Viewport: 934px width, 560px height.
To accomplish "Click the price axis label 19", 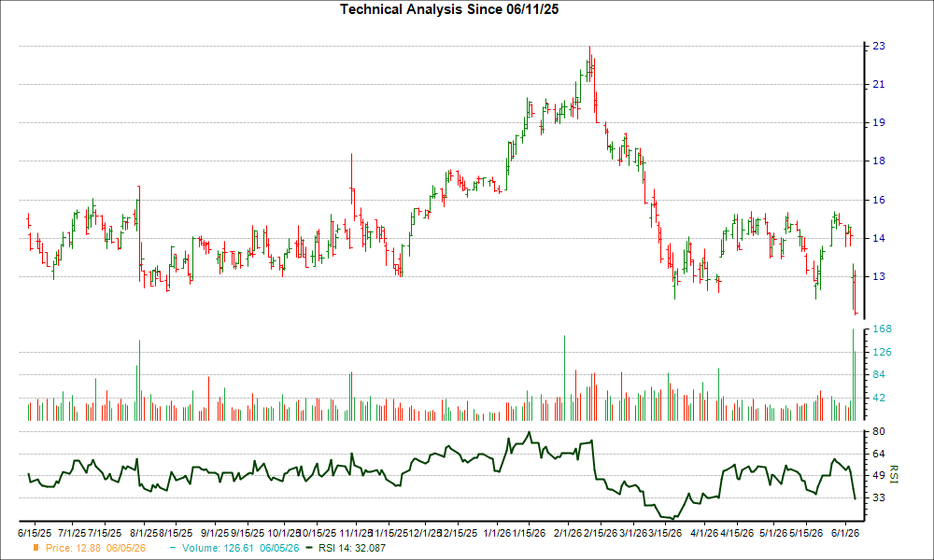I will coord(879,123).
